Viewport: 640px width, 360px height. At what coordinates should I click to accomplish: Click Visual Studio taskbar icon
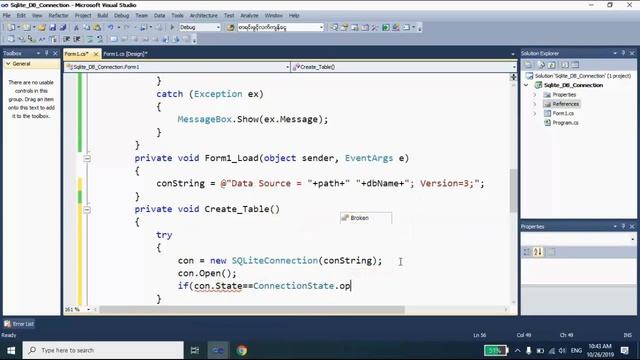218,350
